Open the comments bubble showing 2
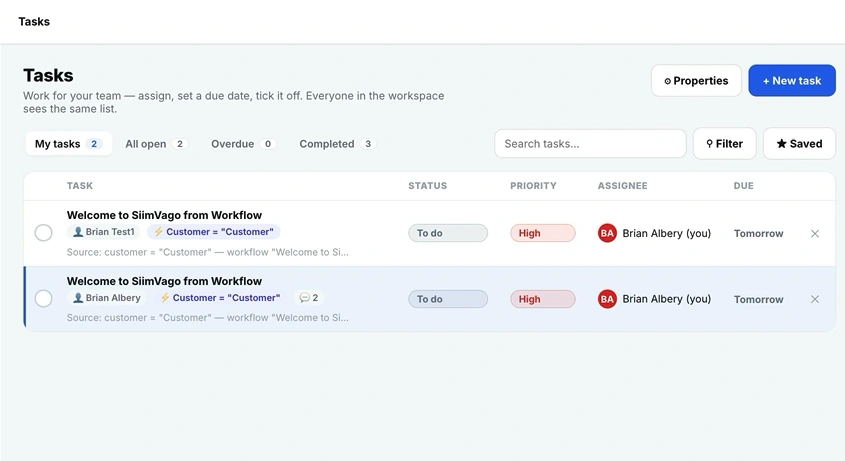This screenshot has height=461, width=845. (x=309, y=298)
